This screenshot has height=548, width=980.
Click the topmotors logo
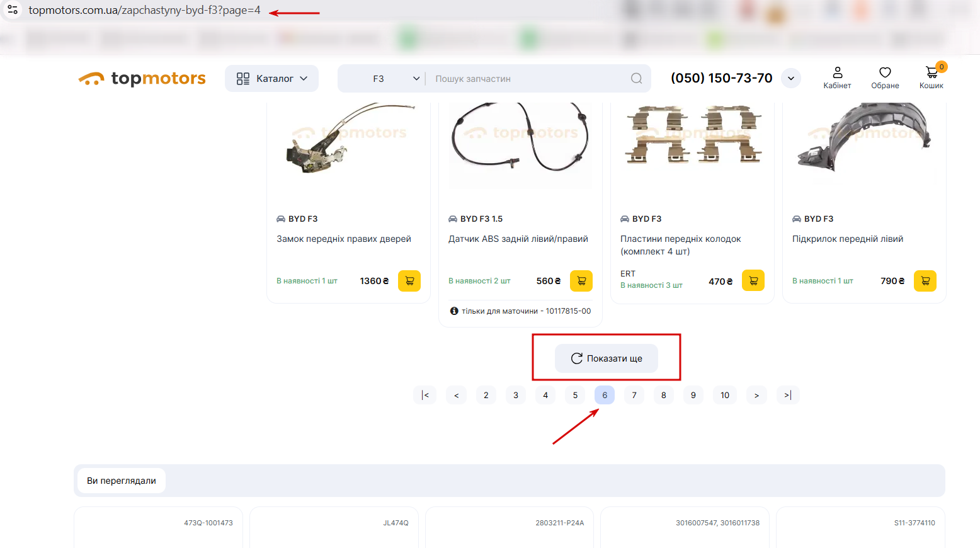(142, 79)
